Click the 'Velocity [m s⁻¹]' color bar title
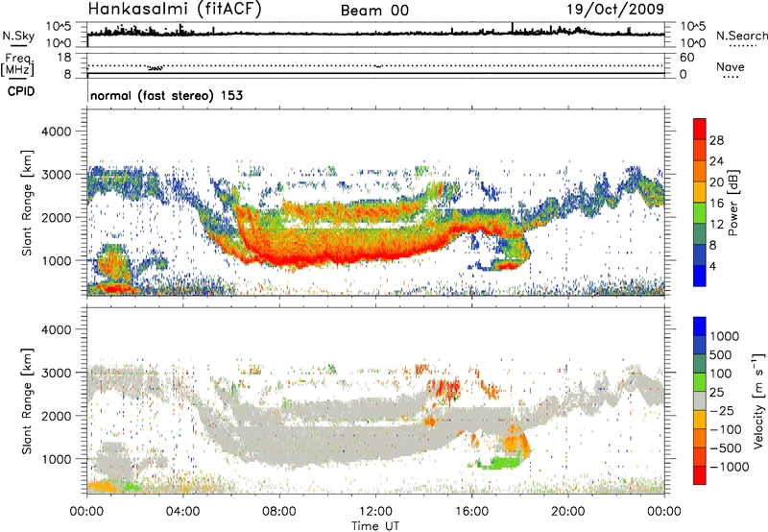The width and height of the screenshot is (768, 532). point(757,400)
